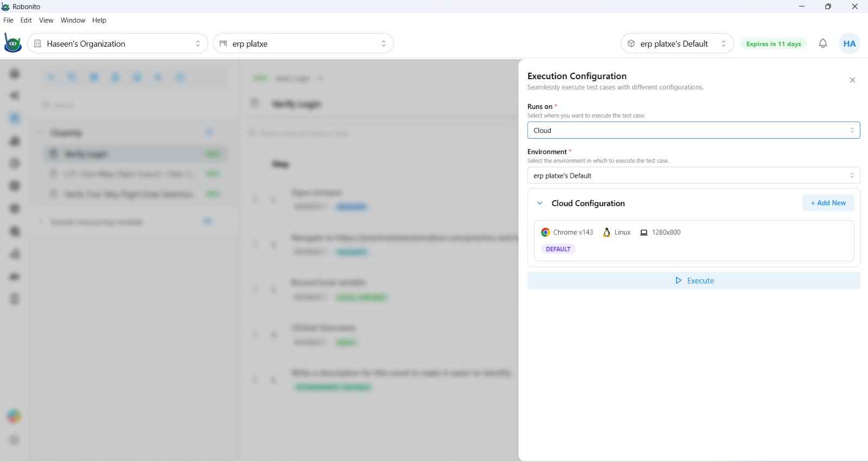This screenshot has height=462, width=868.
Task: Click the Execution Configuration heading
Action: tap(577, 76)
